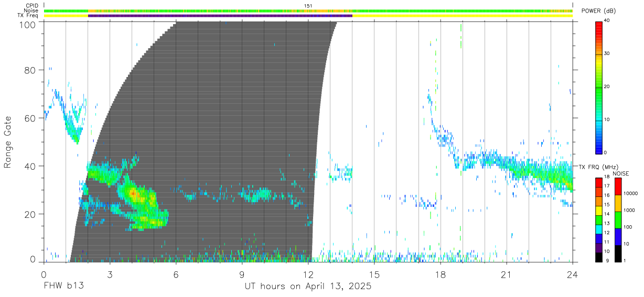644x297 pixels.
Task: Click power scale value 30
Action: pos(607,54)
